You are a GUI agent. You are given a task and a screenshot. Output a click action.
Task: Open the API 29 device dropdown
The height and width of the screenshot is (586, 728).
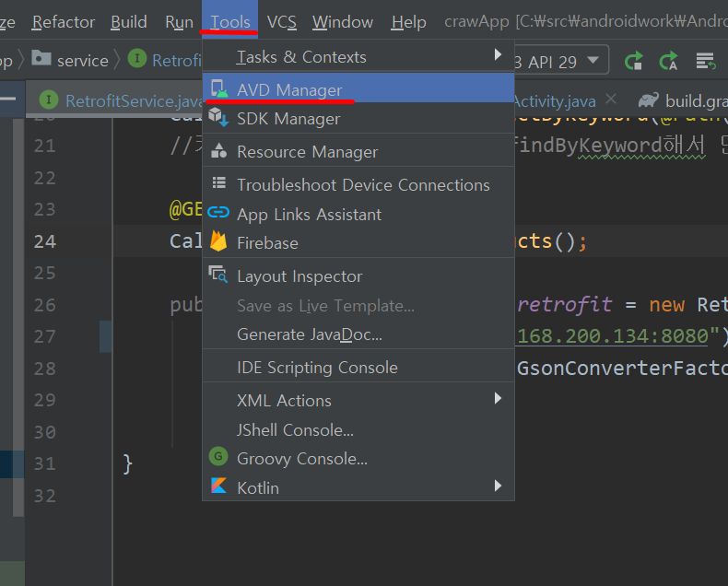560,60
